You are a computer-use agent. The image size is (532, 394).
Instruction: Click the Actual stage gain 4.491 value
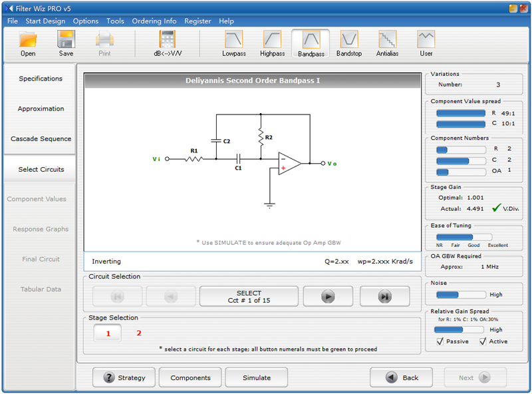[475, 208]
